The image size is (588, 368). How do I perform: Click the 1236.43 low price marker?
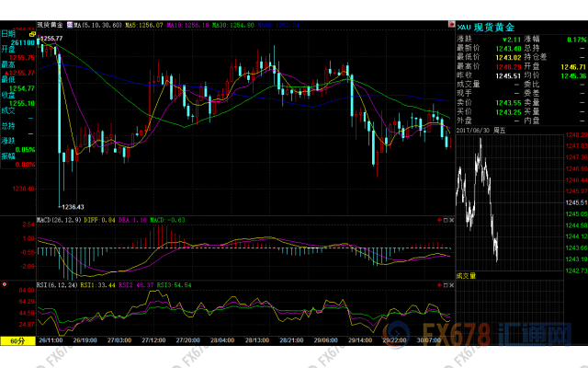(73, 207)
